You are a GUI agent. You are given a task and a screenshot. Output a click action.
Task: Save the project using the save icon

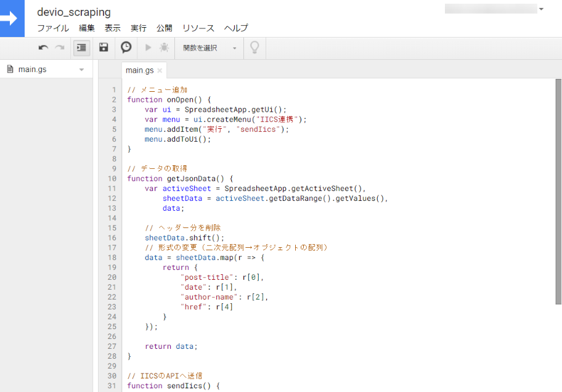click(104, 47)
